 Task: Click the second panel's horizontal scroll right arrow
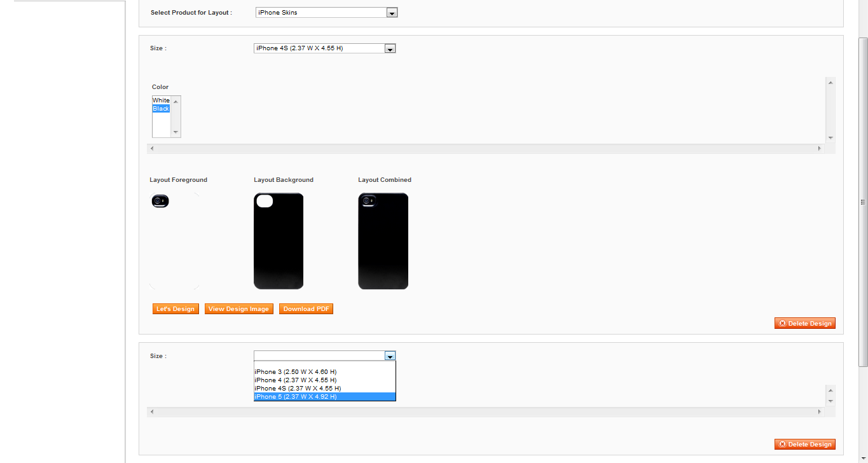[820, 412]
